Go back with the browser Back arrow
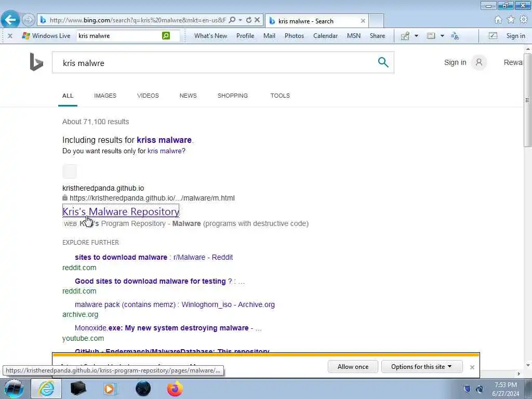 tap(10, 20)
